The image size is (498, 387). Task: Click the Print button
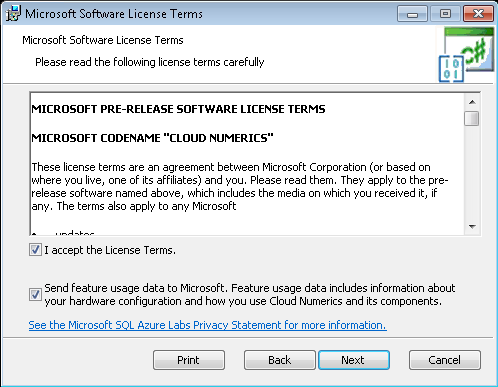pos(189,360)
